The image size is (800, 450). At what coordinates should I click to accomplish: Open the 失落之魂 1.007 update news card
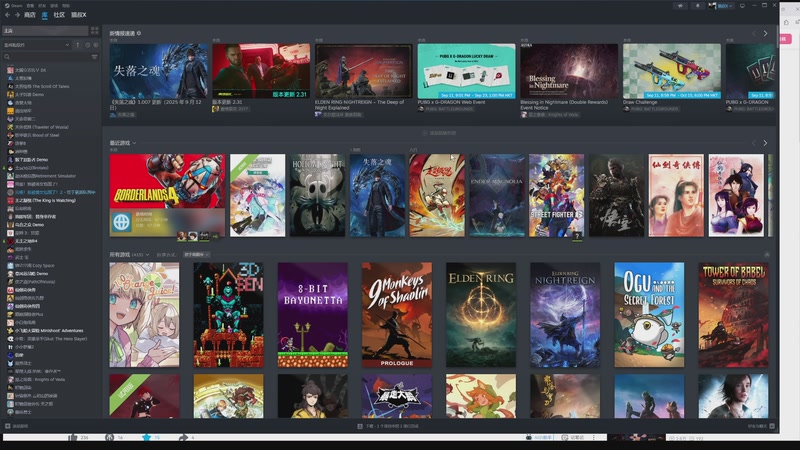[x=159, y=71]
